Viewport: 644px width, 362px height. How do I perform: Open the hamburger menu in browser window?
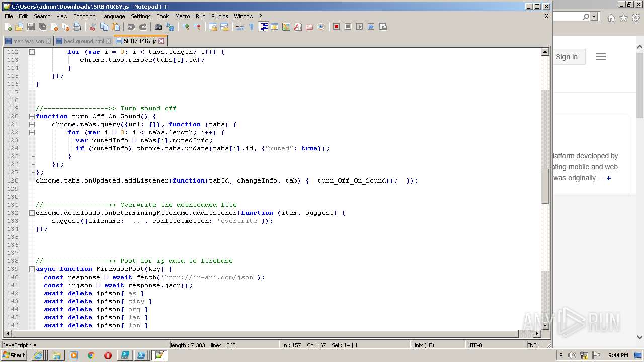click(x=600, y=57)
